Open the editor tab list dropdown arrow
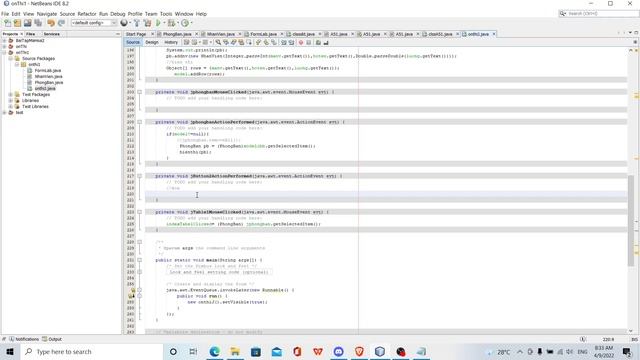This screenshot has width=640, height=360. [x=630, y=32]
